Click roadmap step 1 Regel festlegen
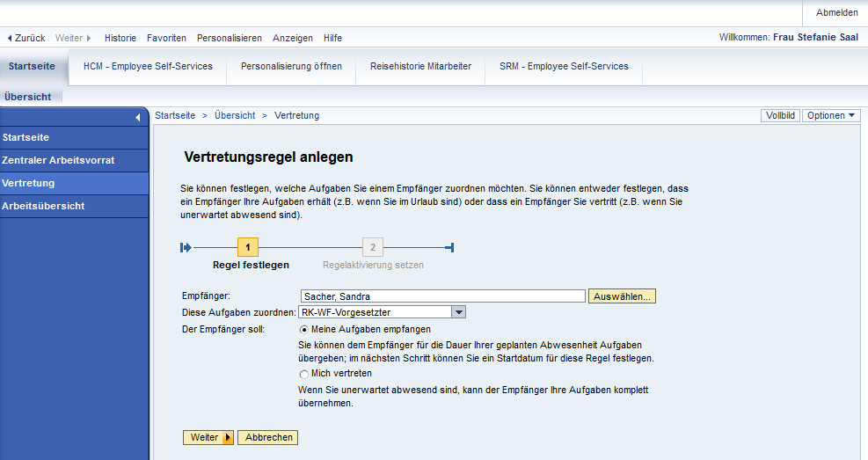The image size is (868, 460). (x=248, y=248)
